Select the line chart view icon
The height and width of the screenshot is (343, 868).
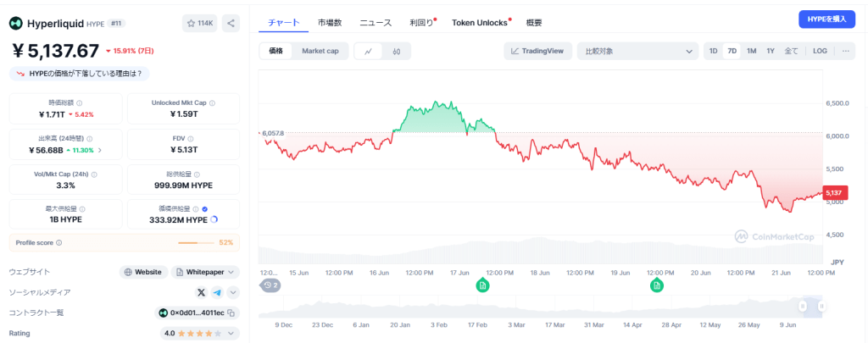(x=368, y=51)
